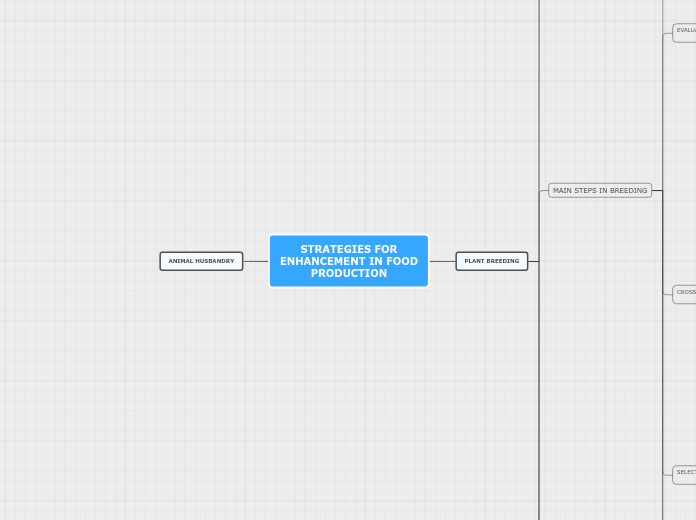
Task: Select the central Strategies for Enhancement node
Action: click(349, 261)
